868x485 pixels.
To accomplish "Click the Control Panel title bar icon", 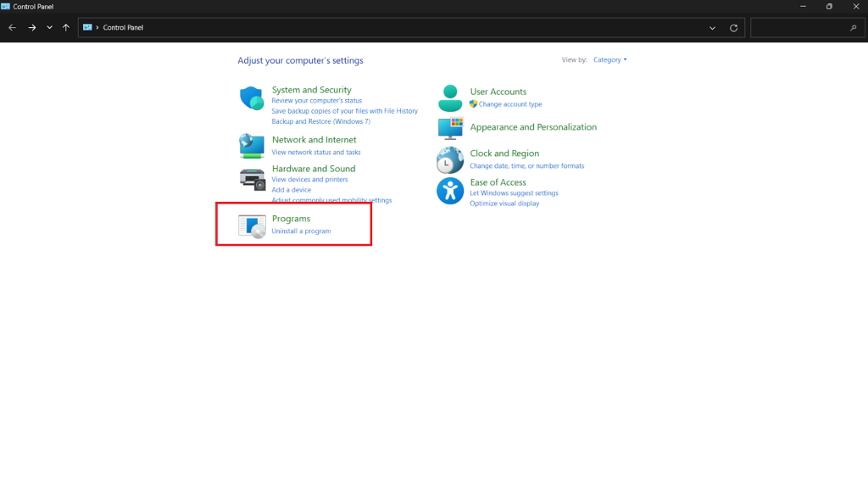I will click(x=6, y=7).
